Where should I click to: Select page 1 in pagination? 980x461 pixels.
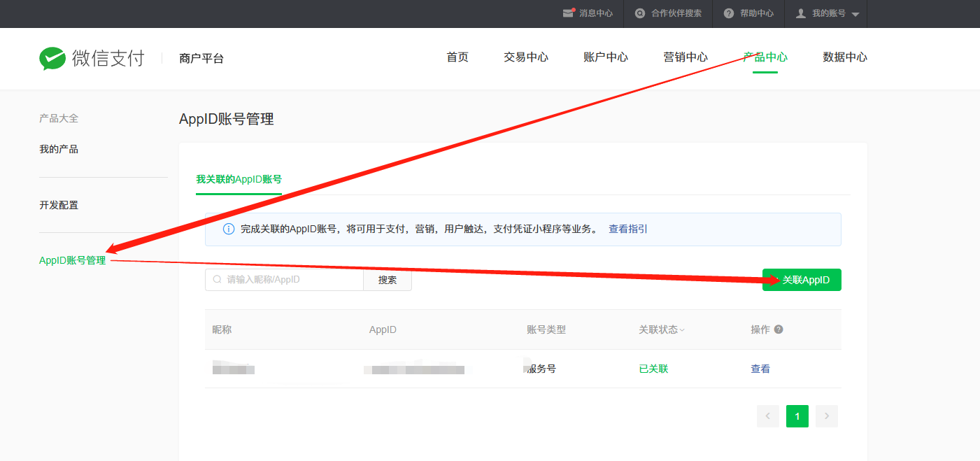797,416
